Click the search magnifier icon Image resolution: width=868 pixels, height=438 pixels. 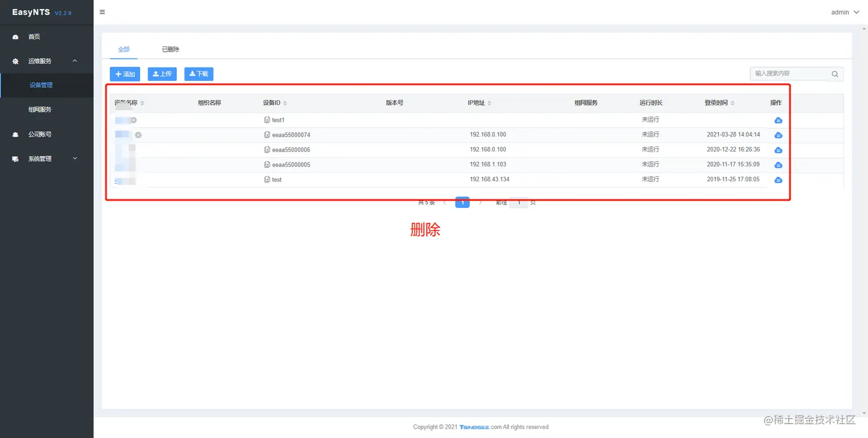pos(835,74)
